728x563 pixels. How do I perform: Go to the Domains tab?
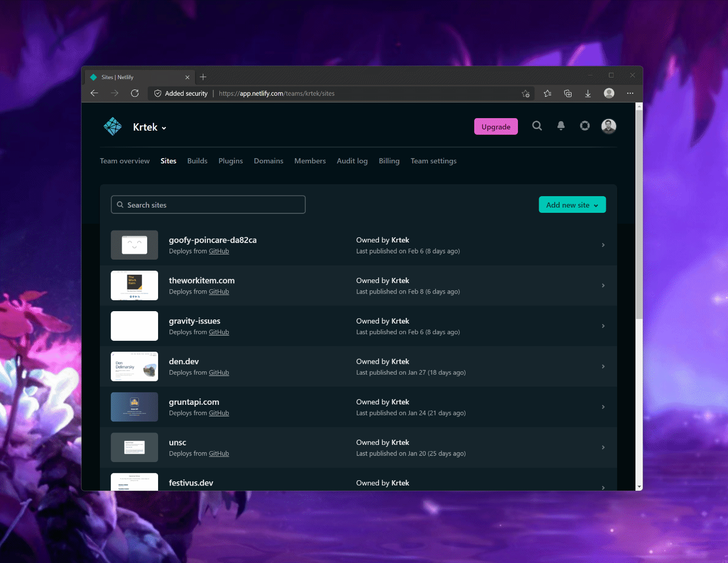pyautogui.click(x=269, y=161)
